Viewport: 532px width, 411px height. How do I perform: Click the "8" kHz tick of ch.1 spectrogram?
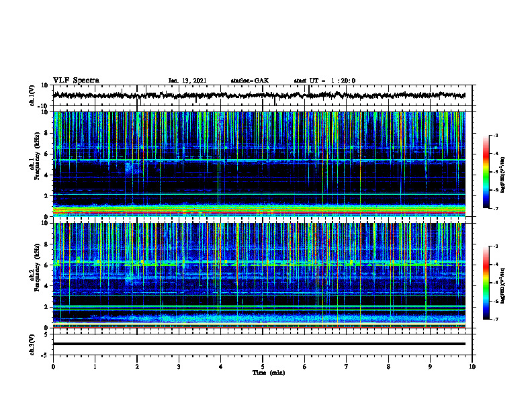(47, 133)
